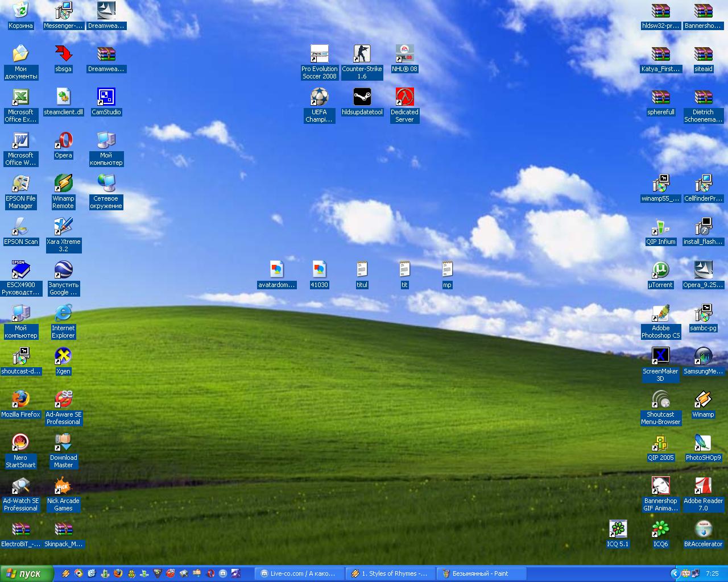
Task: Select the titul text file
Action: tap(362, 271)
